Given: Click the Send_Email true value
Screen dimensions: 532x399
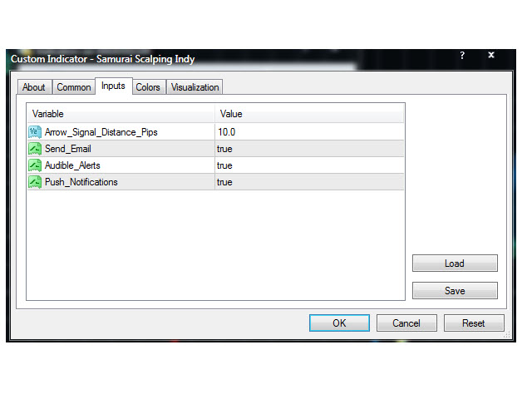Looking at the screenshot, I should click(x=309, y=149).
